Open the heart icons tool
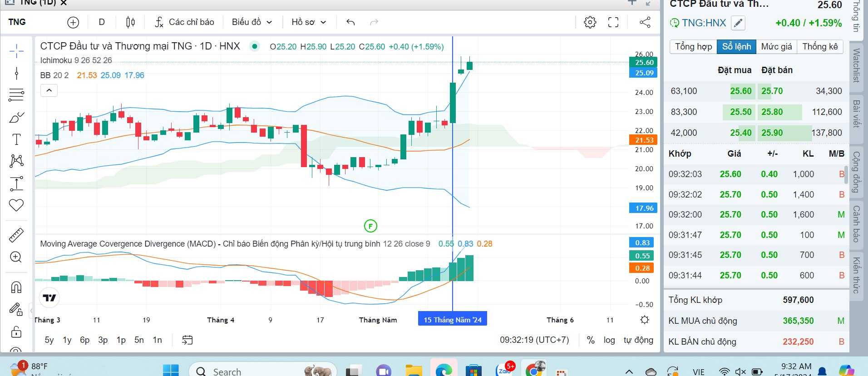 click(16, 205)
